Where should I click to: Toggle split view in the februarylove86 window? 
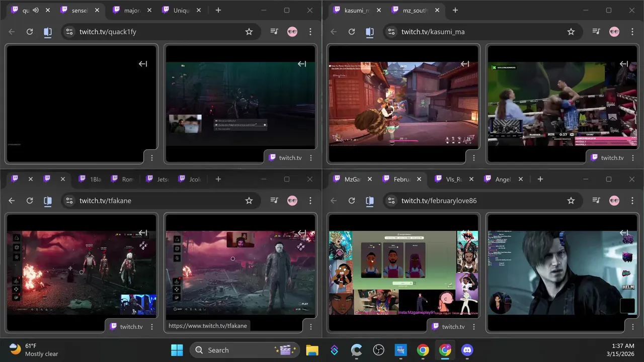pyautogui.click(x=370, y=201)
